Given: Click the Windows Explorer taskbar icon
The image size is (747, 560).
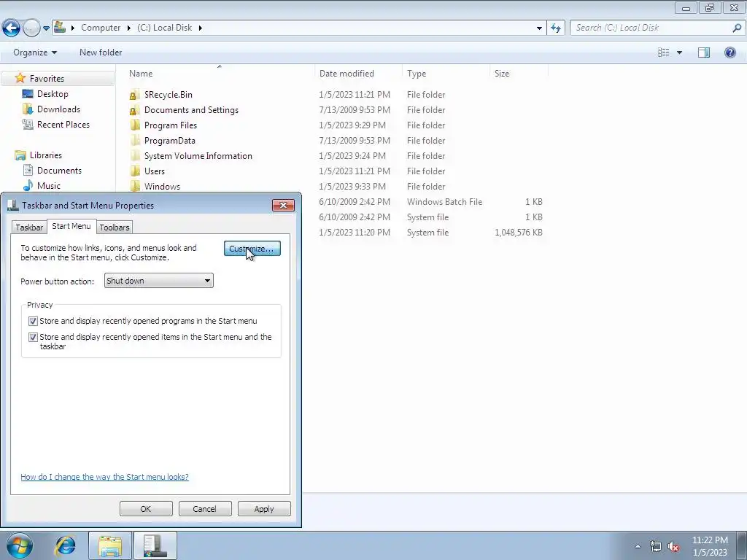Looking at the screenshot, I should [x=111, y=545].
